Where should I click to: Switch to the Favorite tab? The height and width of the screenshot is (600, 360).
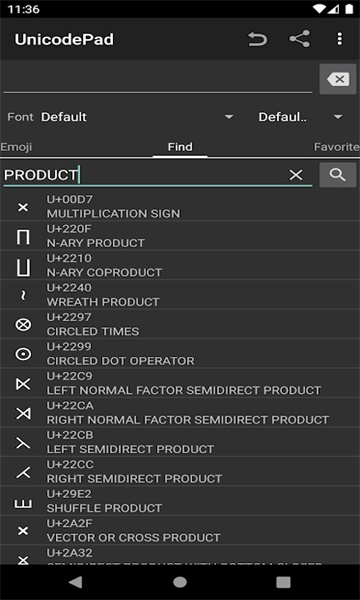(x=336, y=147)
